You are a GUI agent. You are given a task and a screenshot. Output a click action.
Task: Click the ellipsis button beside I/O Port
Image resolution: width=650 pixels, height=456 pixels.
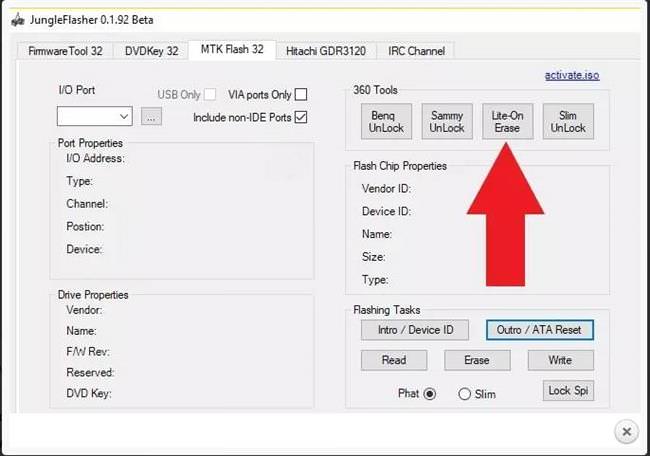coord(151,116)
